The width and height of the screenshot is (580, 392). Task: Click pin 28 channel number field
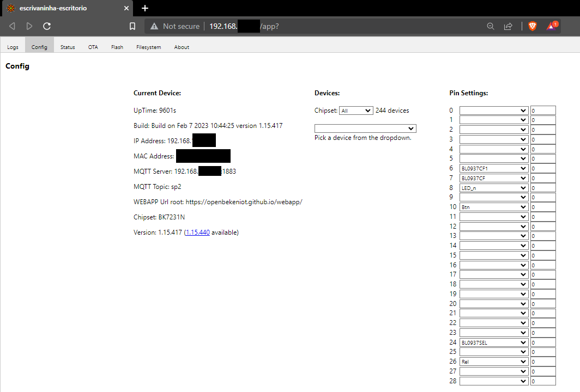pos(543,381)
